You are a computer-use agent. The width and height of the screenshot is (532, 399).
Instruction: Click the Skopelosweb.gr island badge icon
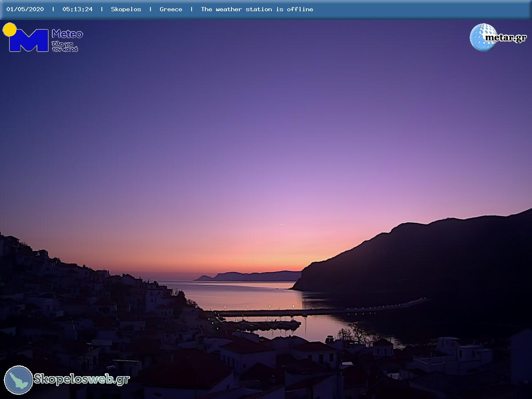click(19, 380)
